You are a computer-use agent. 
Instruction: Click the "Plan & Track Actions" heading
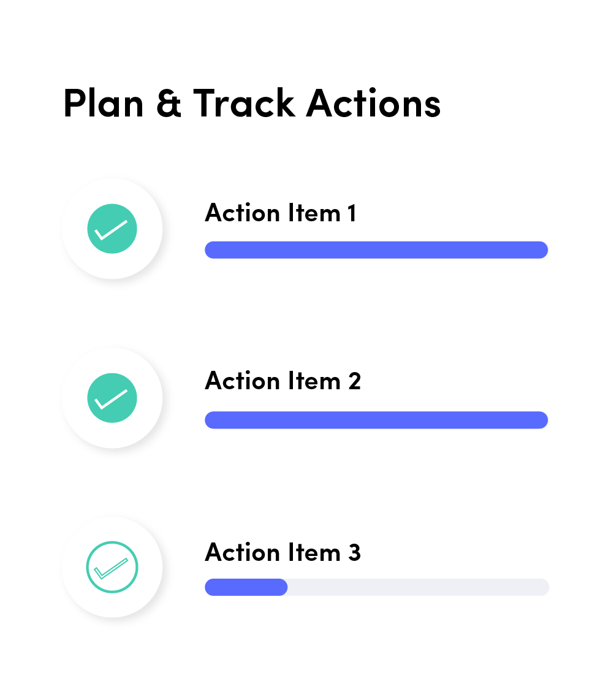[x=251, y=103]
